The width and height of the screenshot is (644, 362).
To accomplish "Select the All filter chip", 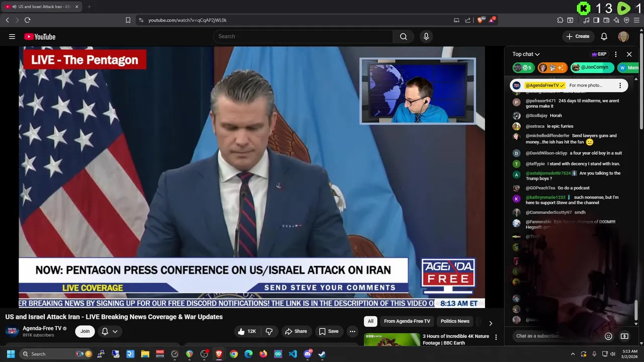I will click(x=370, y=321).
